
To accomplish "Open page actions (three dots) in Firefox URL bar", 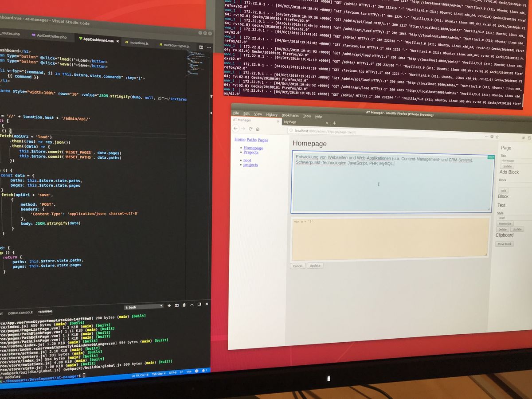I will click(486, 137).
